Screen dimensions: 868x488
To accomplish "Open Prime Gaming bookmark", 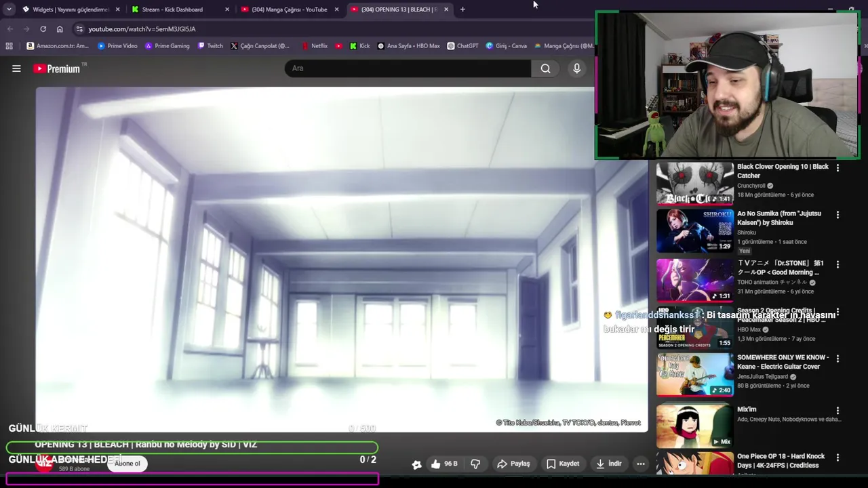I will 167,46.
